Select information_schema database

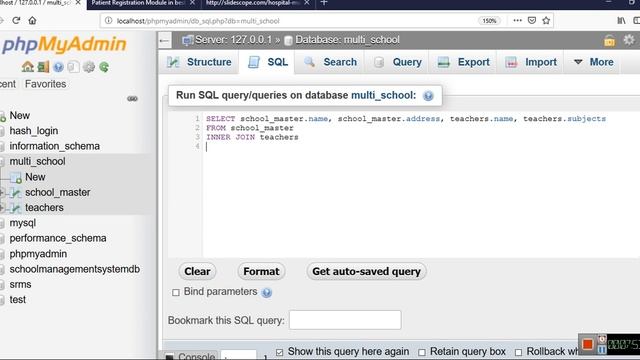pyautogui.click(x=54, y=146)
